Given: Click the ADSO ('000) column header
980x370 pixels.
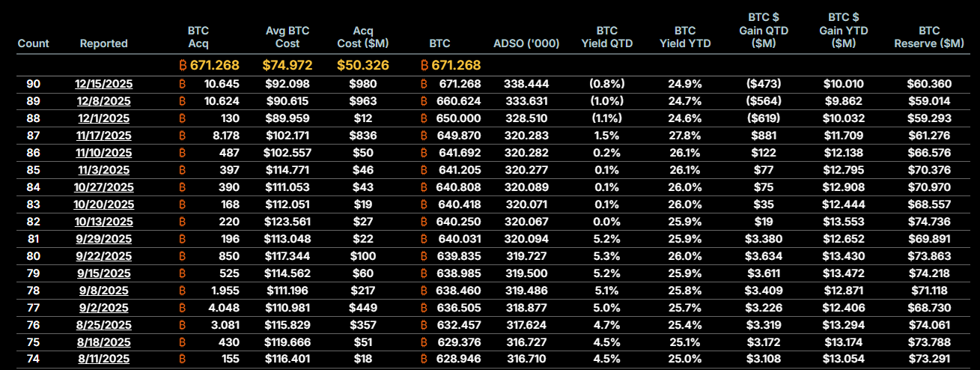Looking at the screenshot, I should (x=526, y=43).
